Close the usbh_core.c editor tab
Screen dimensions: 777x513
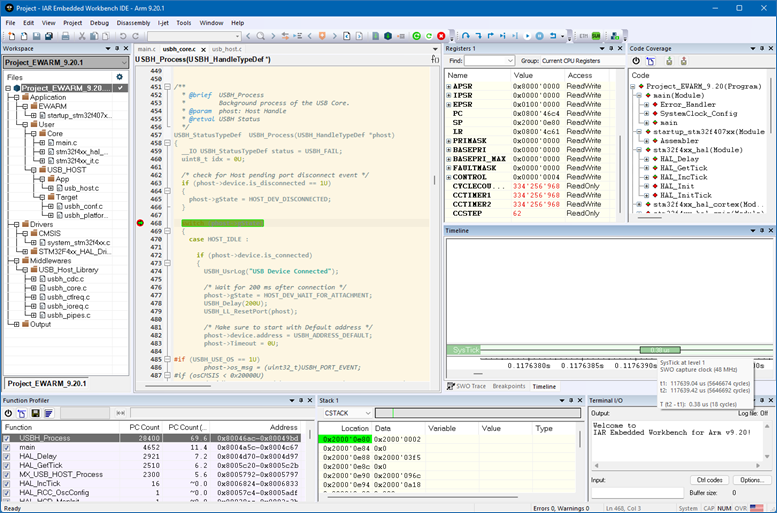[203, 50]
